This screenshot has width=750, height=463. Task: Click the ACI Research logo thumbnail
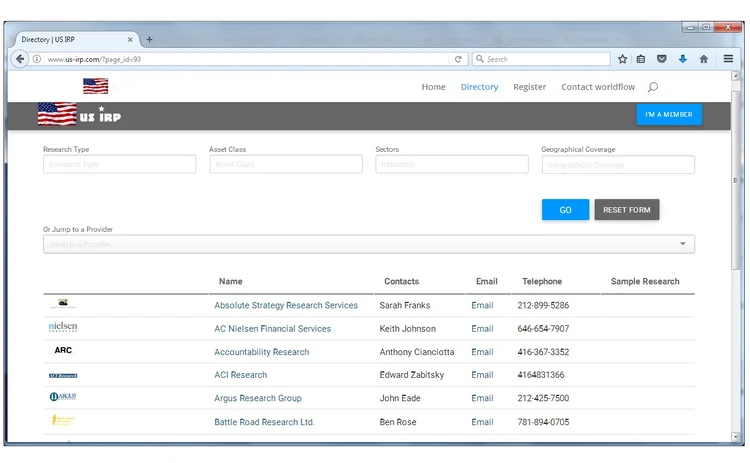tap(63, 376)
